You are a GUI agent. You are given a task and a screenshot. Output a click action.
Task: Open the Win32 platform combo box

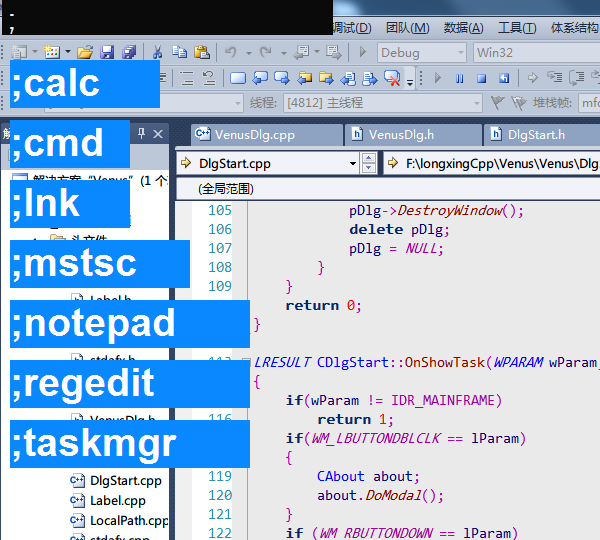click(536, 52)
